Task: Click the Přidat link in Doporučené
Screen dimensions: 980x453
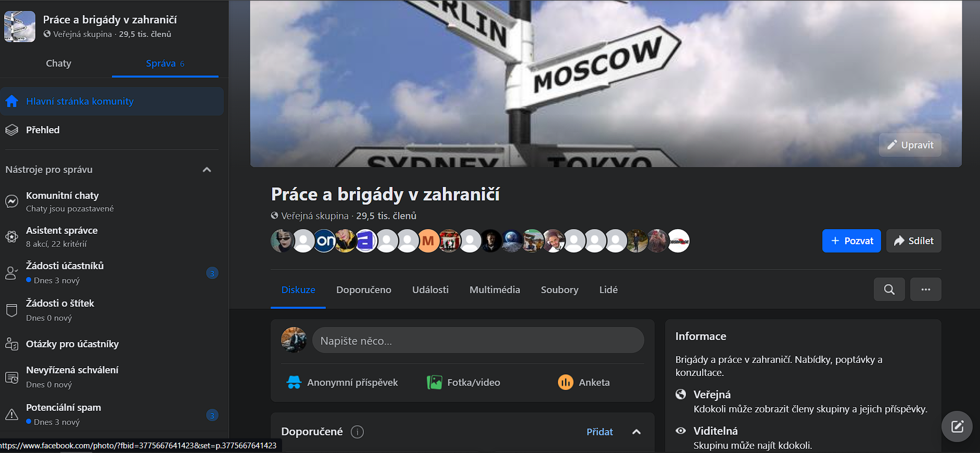Action: pos(600,432)
